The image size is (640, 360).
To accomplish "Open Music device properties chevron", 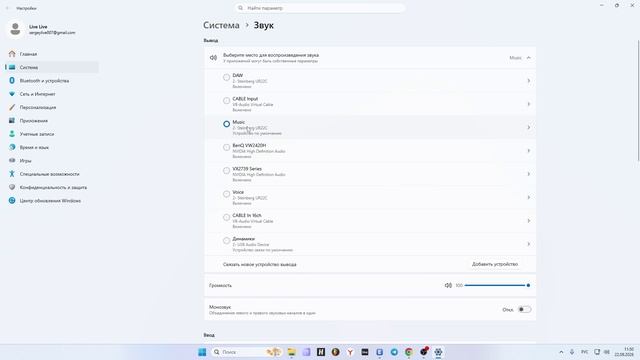I will [529, 127].
